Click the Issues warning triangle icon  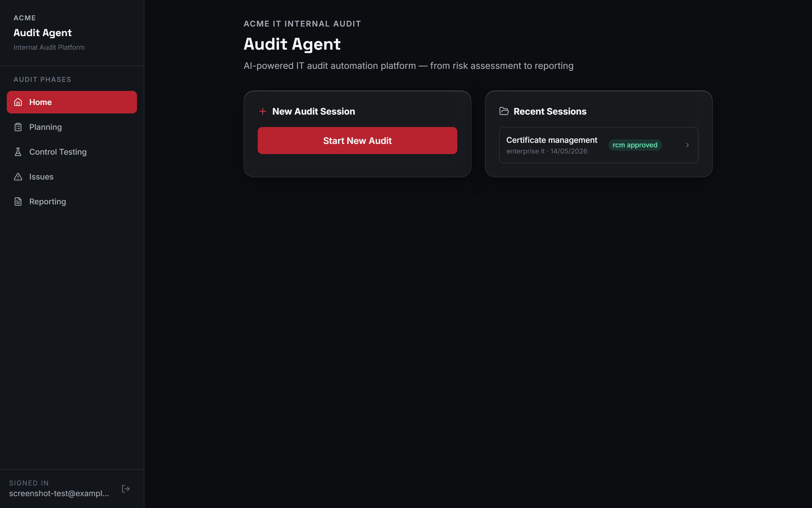[x=18, y=177]
